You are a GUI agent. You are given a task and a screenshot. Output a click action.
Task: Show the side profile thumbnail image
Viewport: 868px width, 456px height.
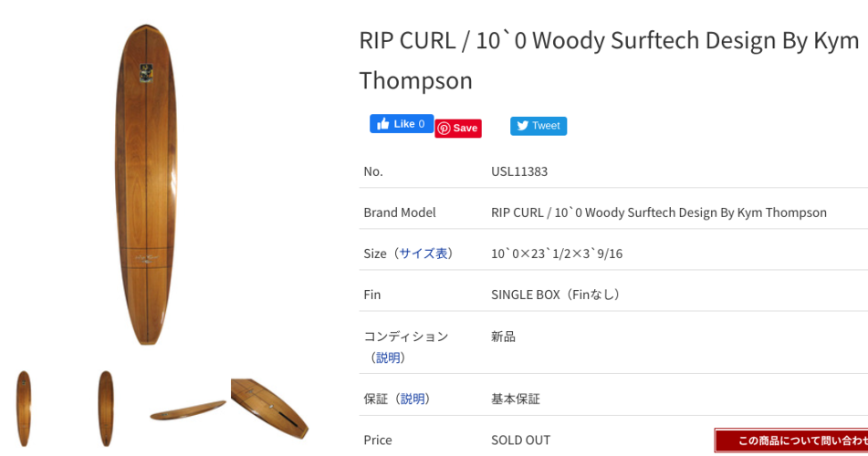[188, 409]
